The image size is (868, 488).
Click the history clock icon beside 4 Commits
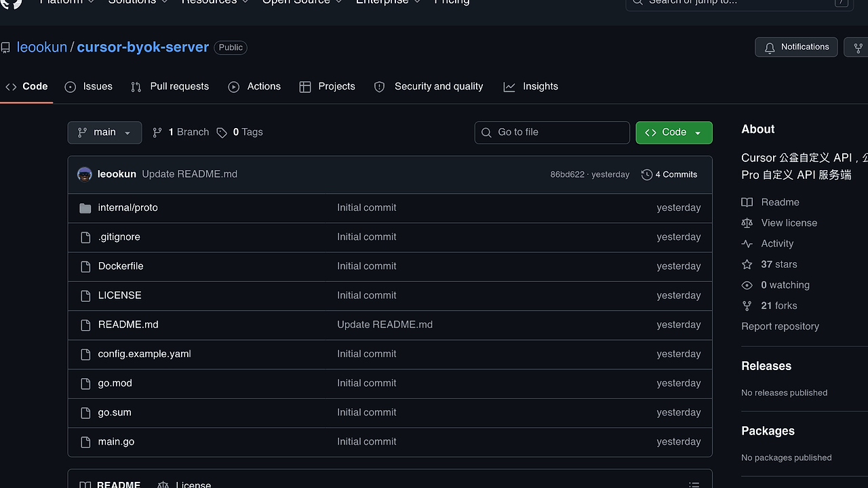click(647, 174)
